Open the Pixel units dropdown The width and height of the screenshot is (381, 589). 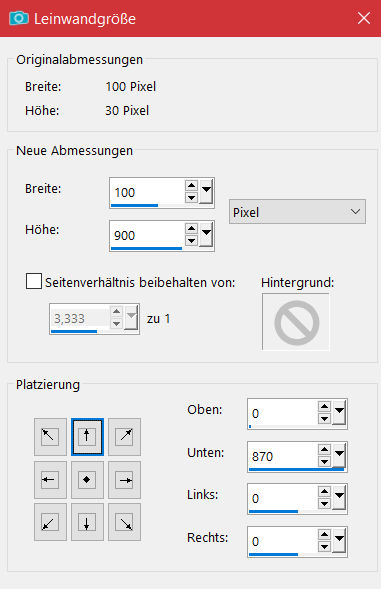[x=297, y=212]
